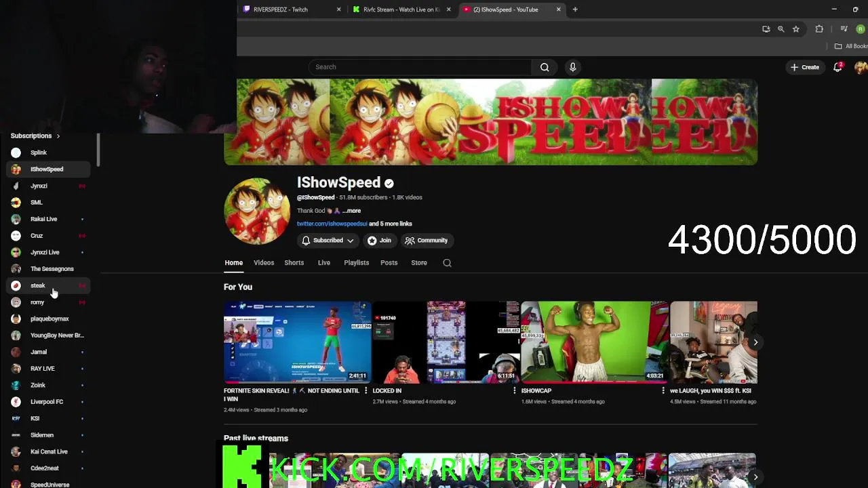The height and width of the screenshot is (488, 868).
Task: Open Chrome profile avatar R
Action: (861, 29)
